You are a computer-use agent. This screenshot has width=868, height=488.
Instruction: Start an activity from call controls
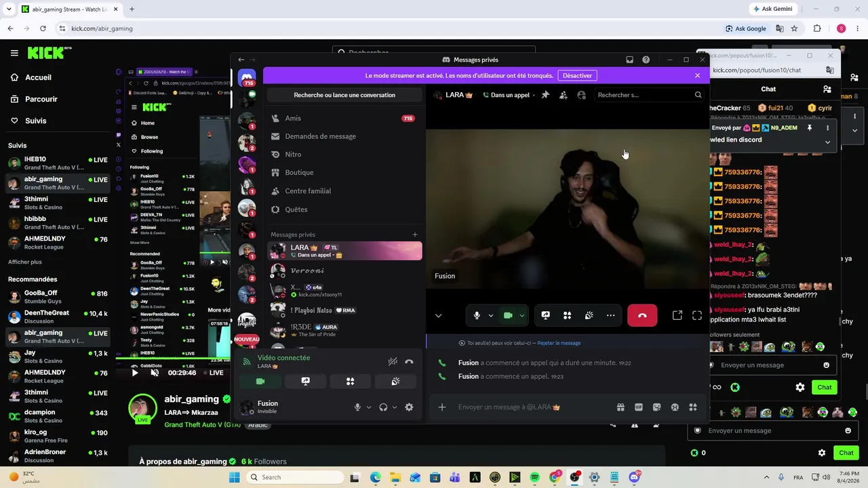click(x=567, y=315)
